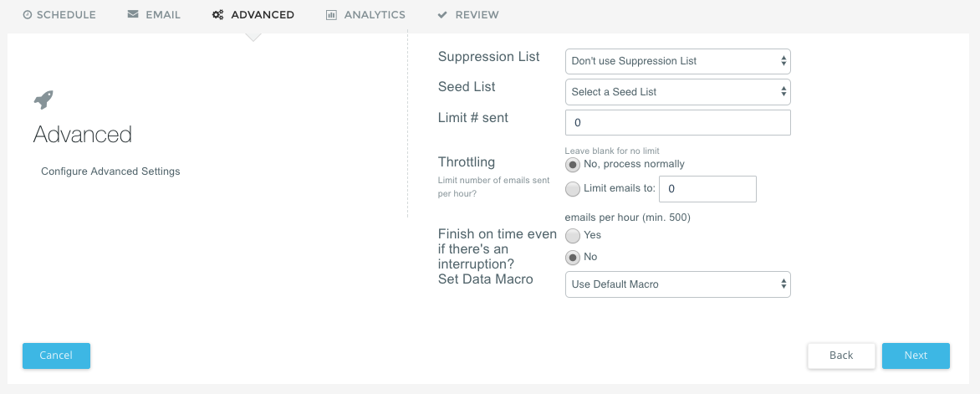The height and width of the screenshot is (394, 980).
Task: Choose Yes for finish on time
Action: pyautogui.click(x=573, y=236)
